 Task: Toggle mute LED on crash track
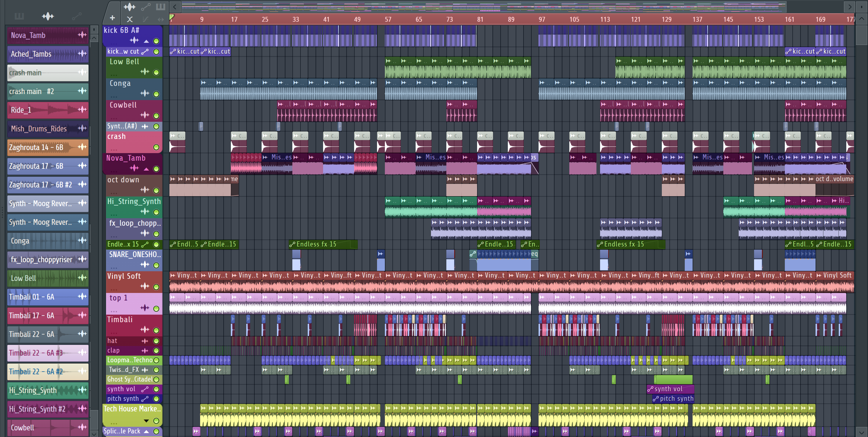point(156,147)
